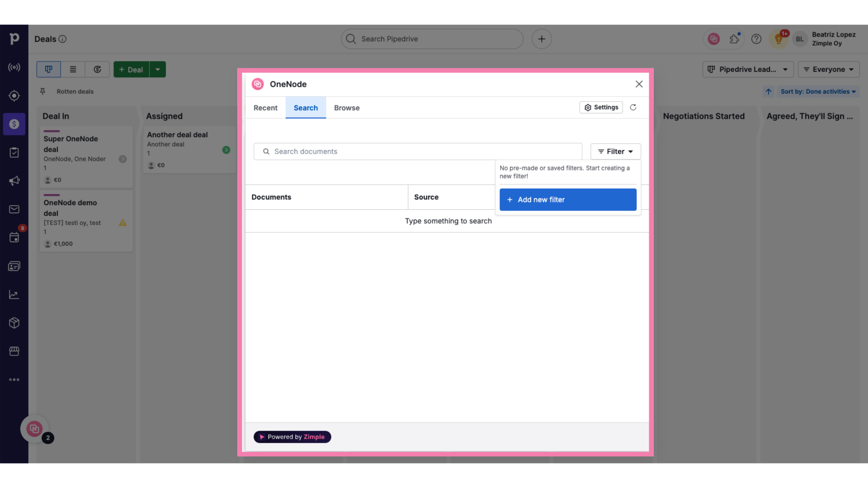Click Deal In stage header
868x488 pixels.
pyautogui.click(x=56, y=116)
